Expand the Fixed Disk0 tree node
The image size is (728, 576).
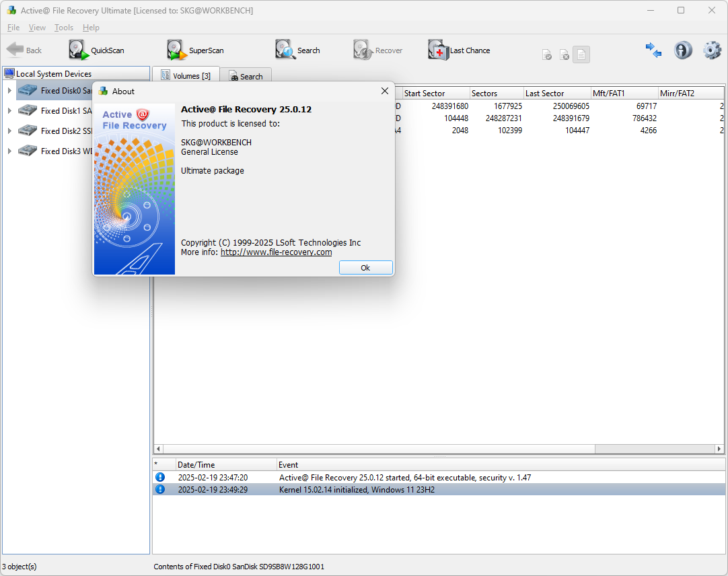tap(9, 91)
